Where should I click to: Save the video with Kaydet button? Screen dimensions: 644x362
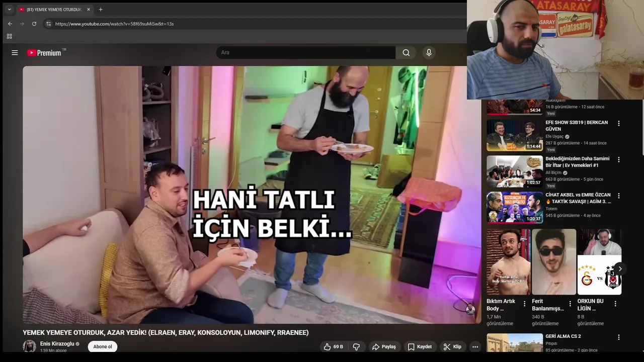(420, 347)
